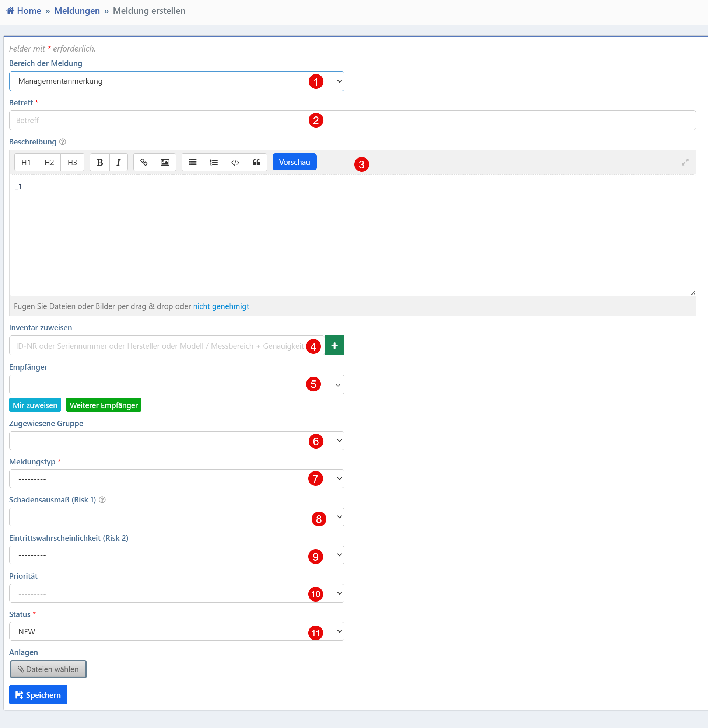Screen dimensions: 708x728
Task: Toggle italic formatting in editor
Action: tap(118, 162)
